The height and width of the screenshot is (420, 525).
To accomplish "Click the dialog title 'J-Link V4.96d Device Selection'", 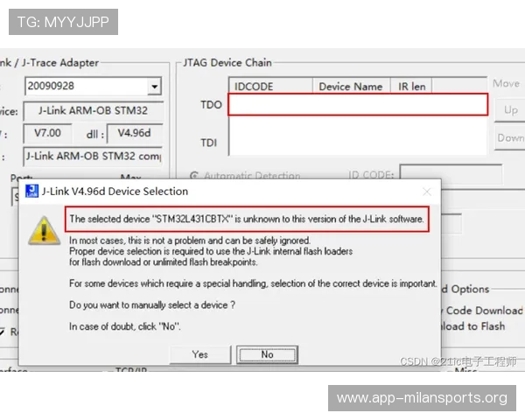I will (x=115, y=192).
